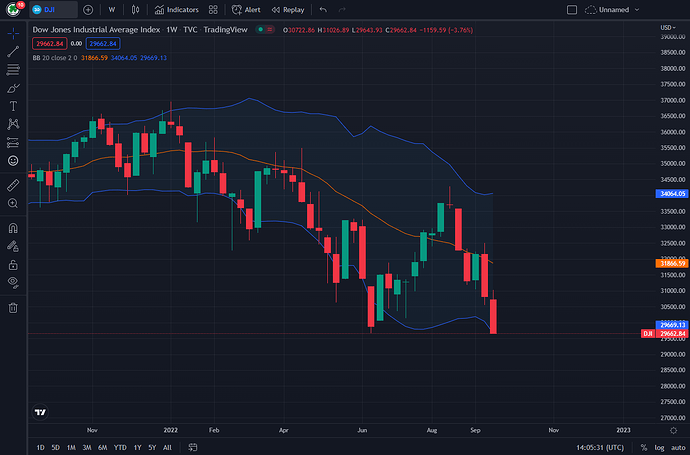This screenshot has width=690, height=455.
Task: Toggle lock all drawing tools
Action: tap(13, 264)
